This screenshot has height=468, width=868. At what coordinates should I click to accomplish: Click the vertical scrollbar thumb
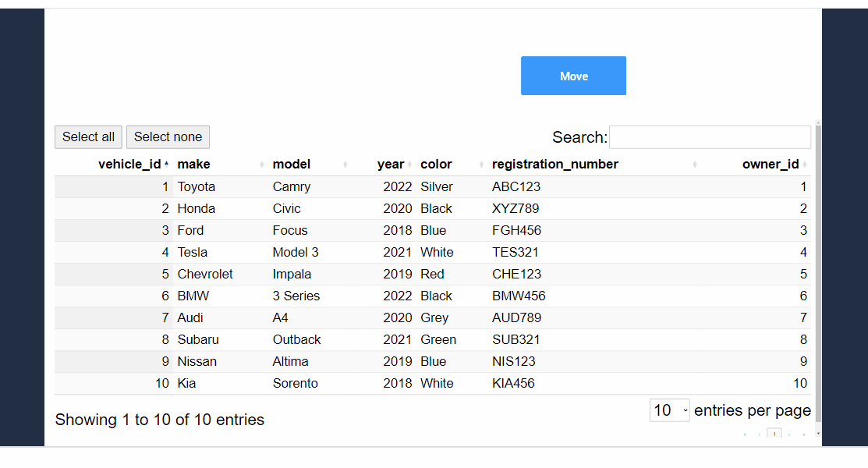[817, 273]
